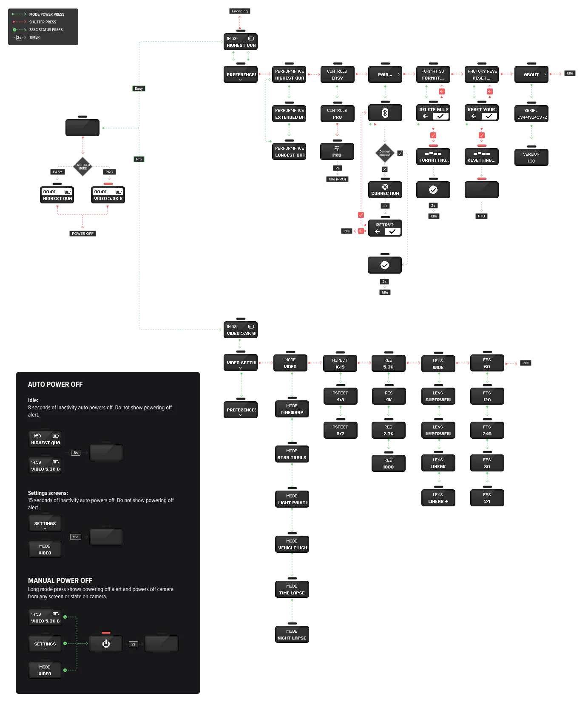588x711 pixels.
Task: Expand the VIDEO SETTINGS chevron
Action: (x=240, y=368)
